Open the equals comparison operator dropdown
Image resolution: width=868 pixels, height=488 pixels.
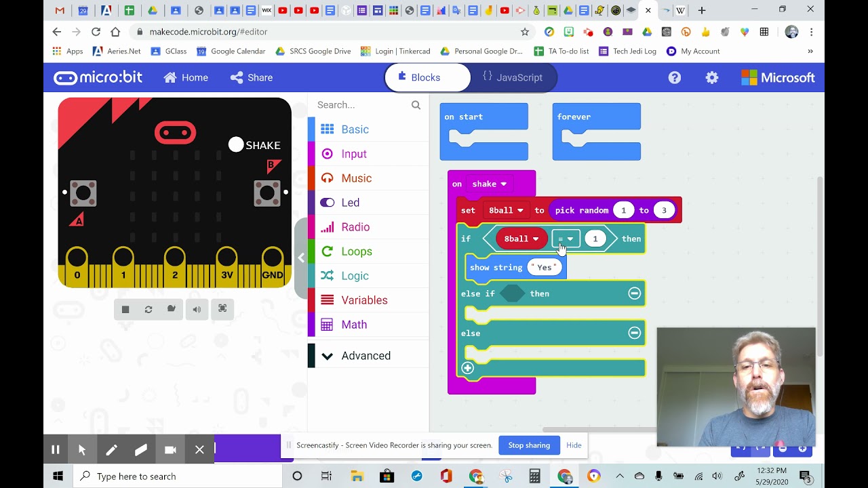point(566,239)
